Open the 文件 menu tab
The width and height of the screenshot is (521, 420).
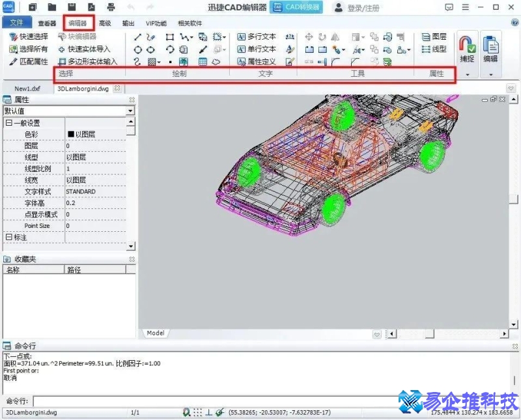click(x=17, y=22)
